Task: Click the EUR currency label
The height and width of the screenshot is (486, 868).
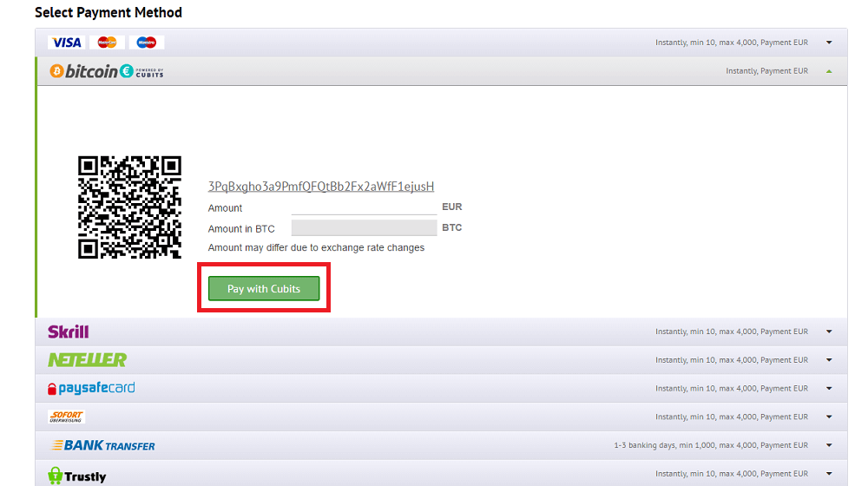Action: [451, 207]
